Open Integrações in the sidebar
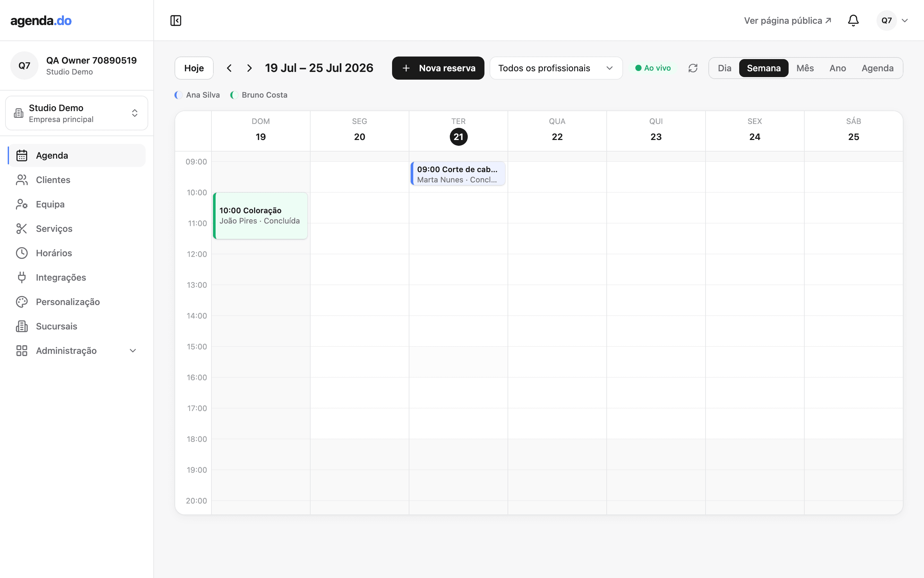 tap(77, 277)
